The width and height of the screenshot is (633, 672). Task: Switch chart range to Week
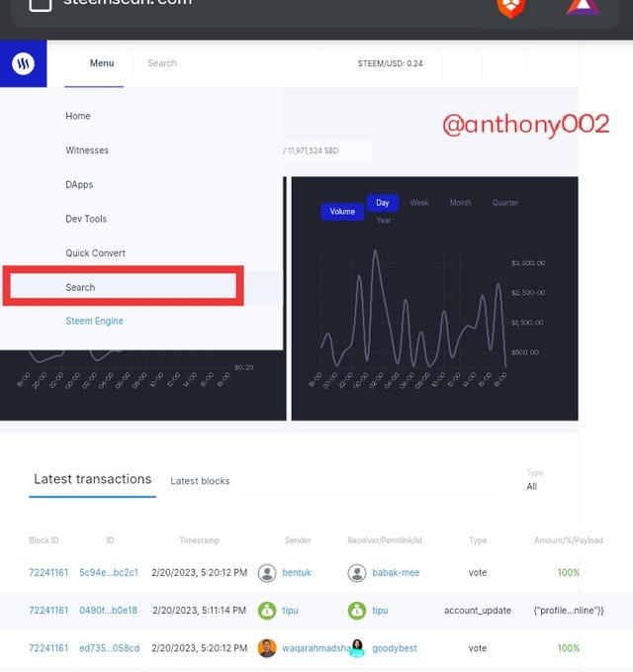[x=419, y=203]
